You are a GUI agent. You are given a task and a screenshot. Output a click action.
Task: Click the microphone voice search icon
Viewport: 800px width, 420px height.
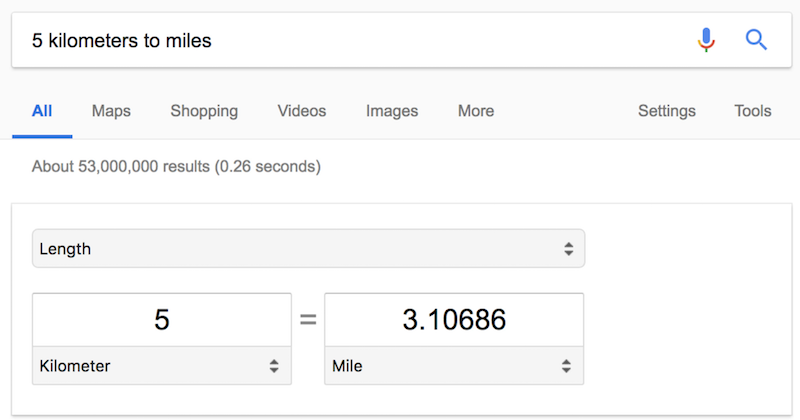706,40
